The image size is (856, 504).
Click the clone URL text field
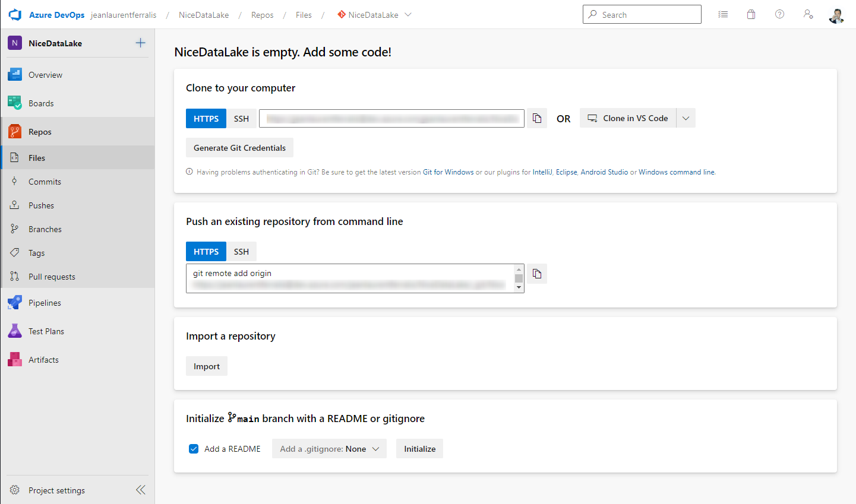tap(391, 118)
